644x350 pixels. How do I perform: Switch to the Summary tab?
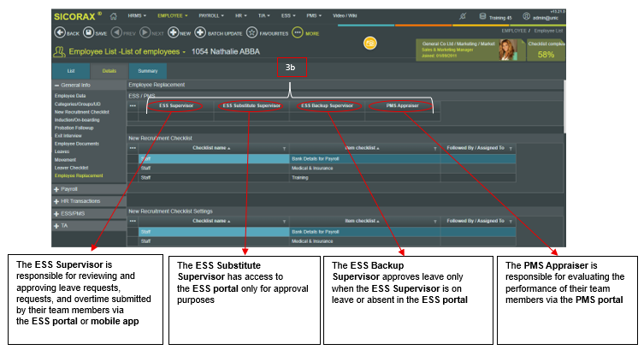click(x=147, y=71)
